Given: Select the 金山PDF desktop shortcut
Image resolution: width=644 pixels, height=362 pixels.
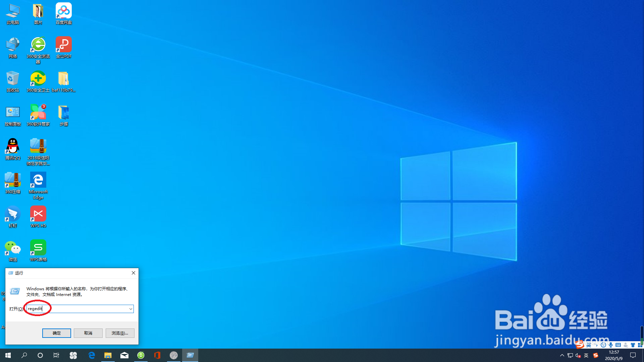Looking at the screenshot, I should click(x=64, y=48).
